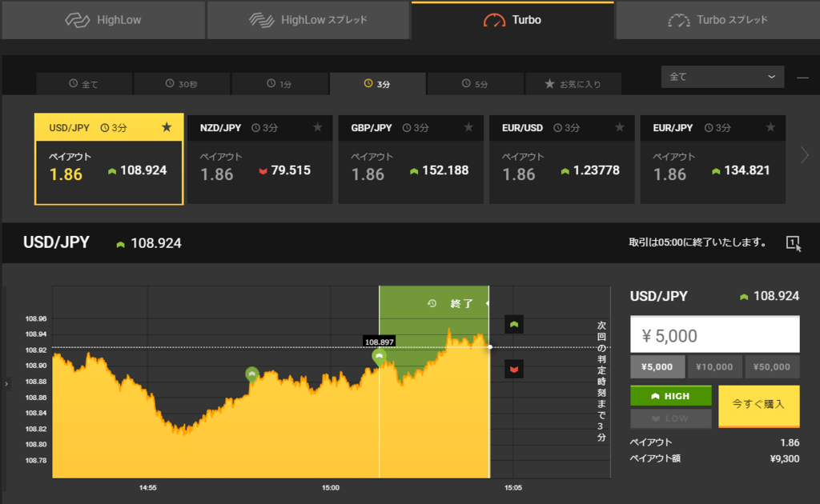Unfavorite the USD/JPY pair star

click(x=167, y=127)
